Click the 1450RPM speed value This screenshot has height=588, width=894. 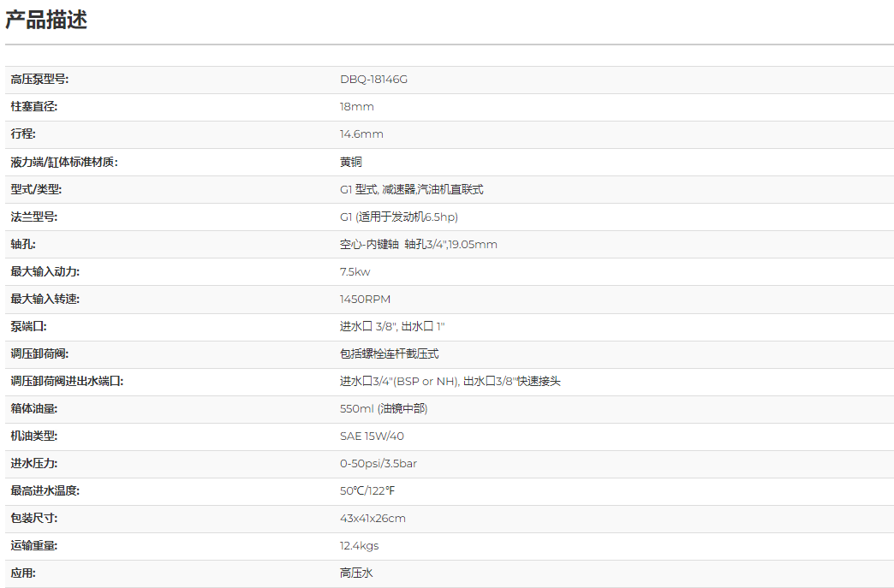365,300
